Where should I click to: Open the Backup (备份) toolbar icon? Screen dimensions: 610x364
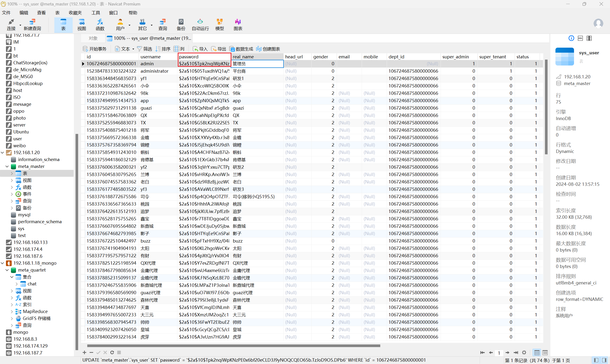181,25
